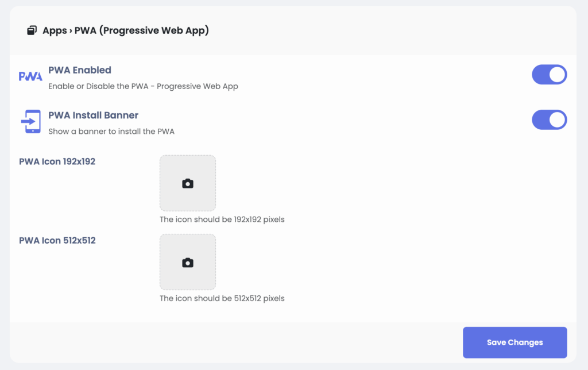Image resolution: width=588 pixels, height=370 pixels.
Task: Click the install banner phone arrow icon
Action: click(x=30, y=122)
